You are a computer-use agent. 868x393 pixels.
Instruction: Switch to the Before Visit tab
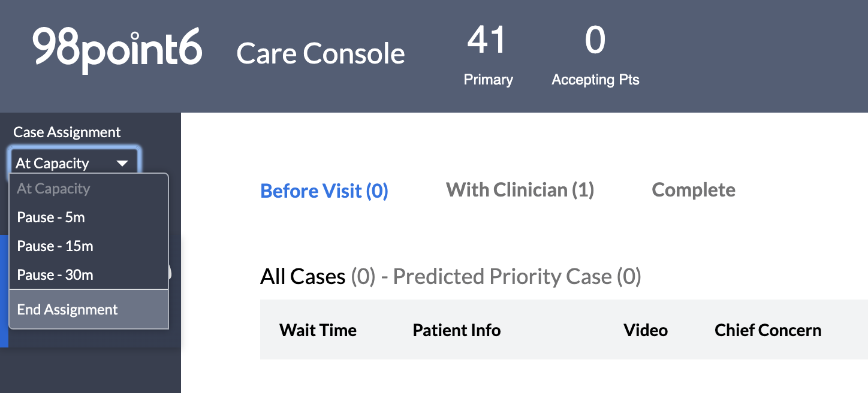pos(324,191)
